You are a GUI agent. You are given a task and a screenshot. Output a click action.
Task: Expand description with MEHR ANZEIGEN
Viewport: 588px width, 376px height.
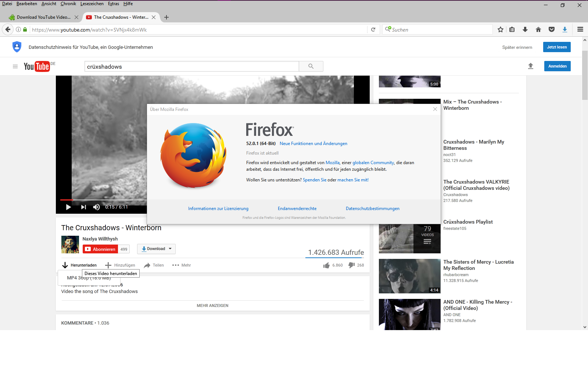tap(212, 305)
